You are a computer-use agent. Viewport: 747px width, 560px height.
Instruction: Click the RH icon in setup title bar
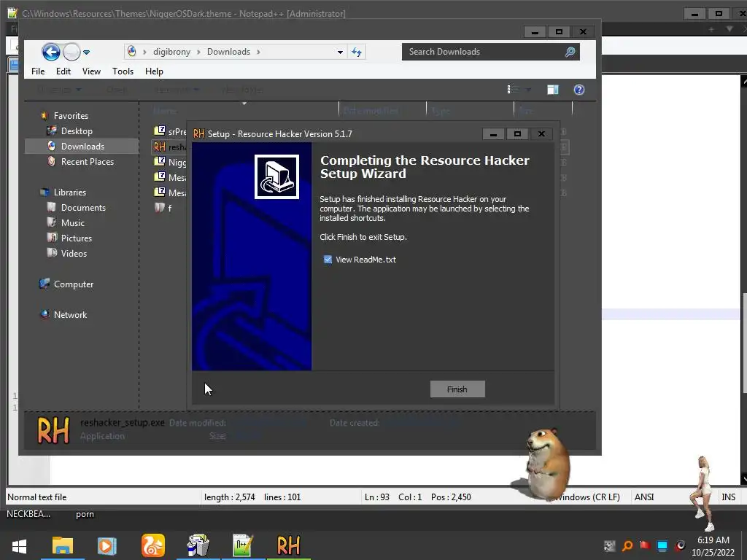pyautogui.click(x=198, y=134)
